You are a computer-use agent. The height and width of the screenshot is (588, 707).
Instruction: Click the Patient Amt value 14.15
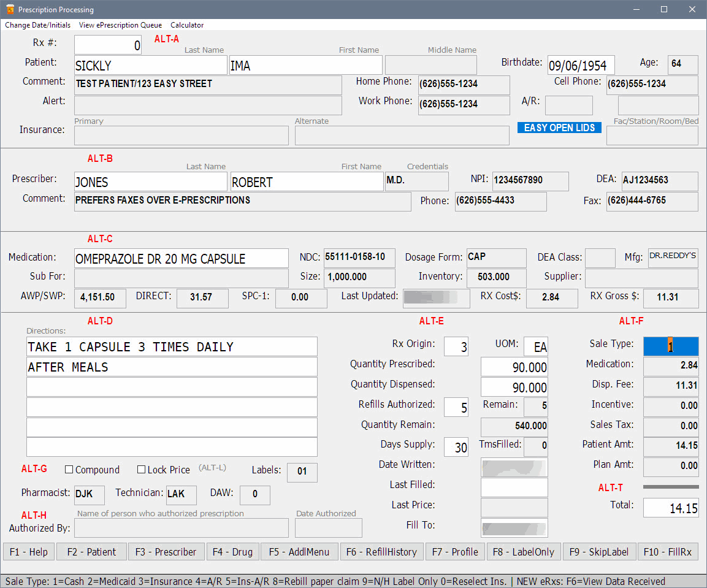click(x=670, y=447)
